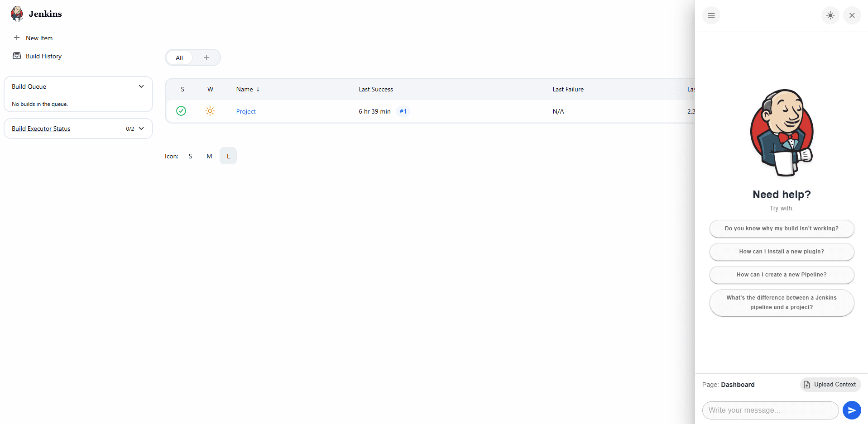Open the New Item link
The height and width of the screenshot is (424, 868).
pos(39,38)
